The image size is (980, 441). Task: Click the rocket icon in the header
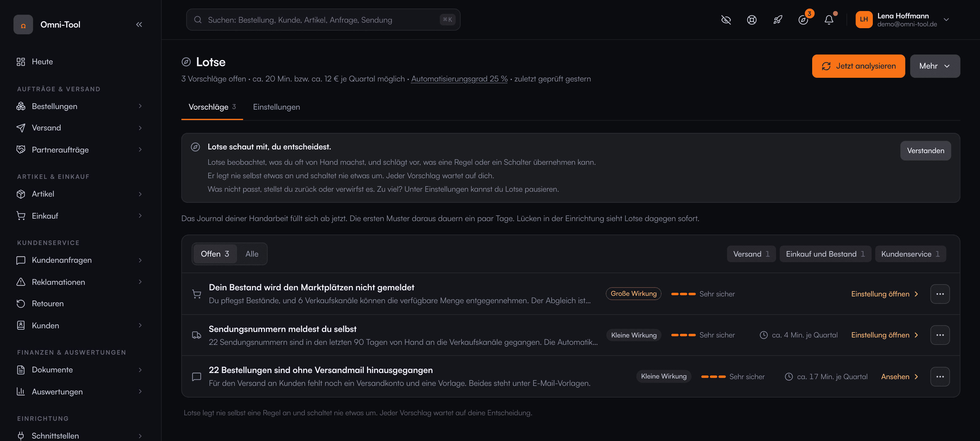778,20
